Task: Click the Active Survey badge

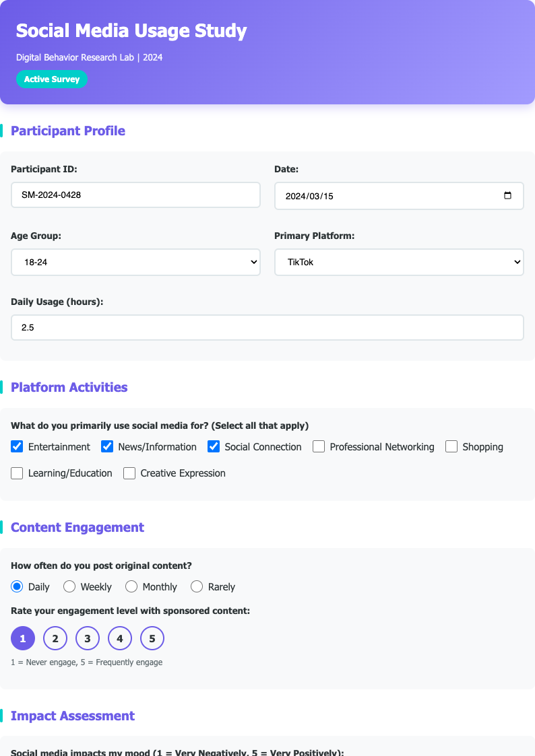Action: click(52, 79)
